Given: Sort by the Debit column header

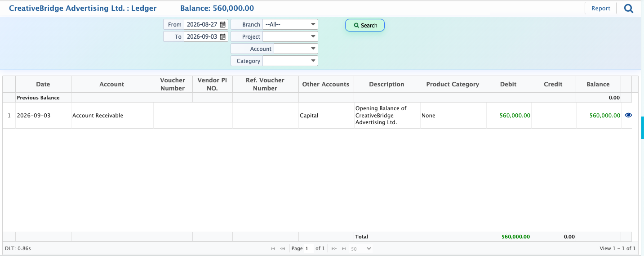Looking at the screenshot, I should [508, 84].
